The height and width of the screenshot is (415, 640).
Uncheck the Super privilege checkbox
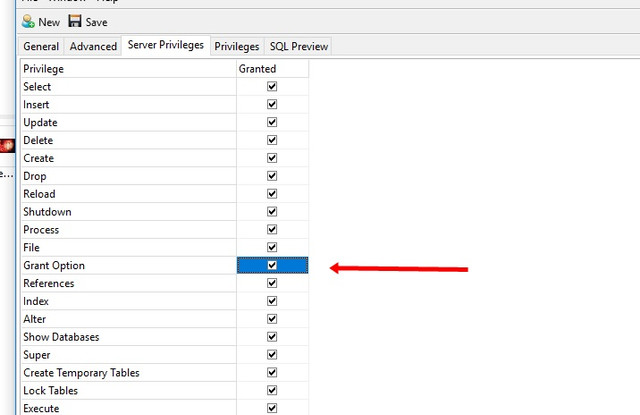pyautogui.click(x=272, y=355)
